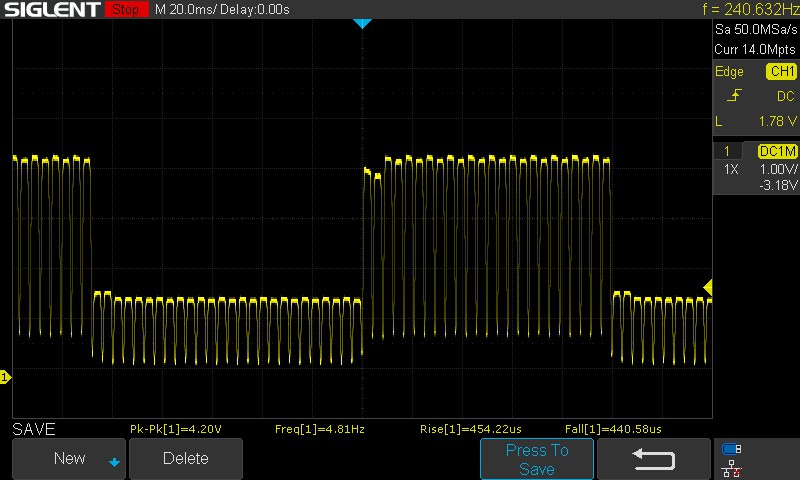
Task: Click the Press To Save button
Action: click(537, 459)
